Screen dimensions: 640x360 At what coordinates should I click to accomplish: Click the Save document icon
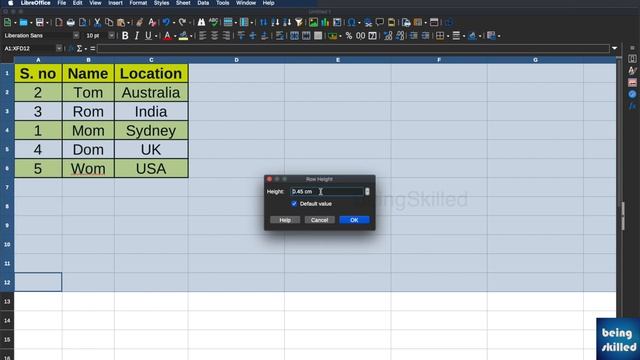39,22
